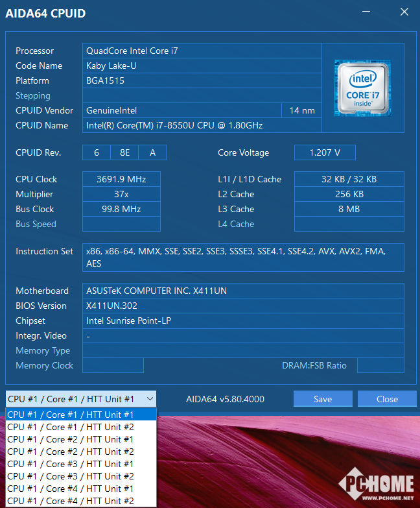This screenshot has height=508, width=420.
Task: Minimize the AIDA64 CPUID window
Action: pyautogui.click(x=366, y=12)
